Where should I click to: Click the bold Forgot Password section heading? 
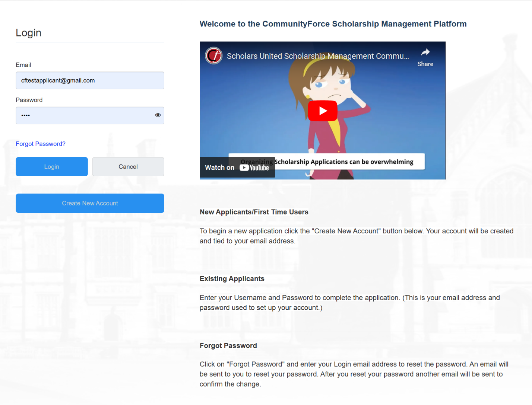tap(228, 345)
